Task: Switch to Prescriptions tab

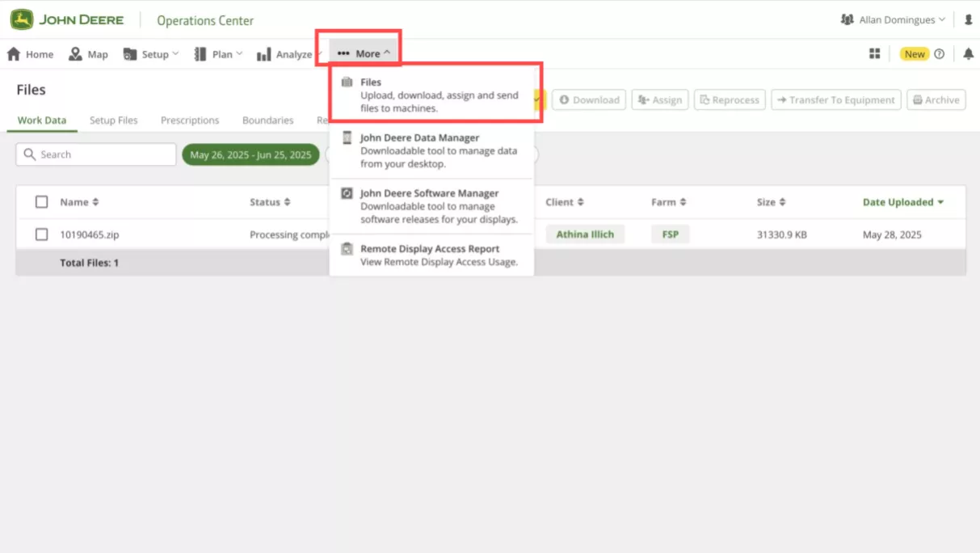Action: 190,120
